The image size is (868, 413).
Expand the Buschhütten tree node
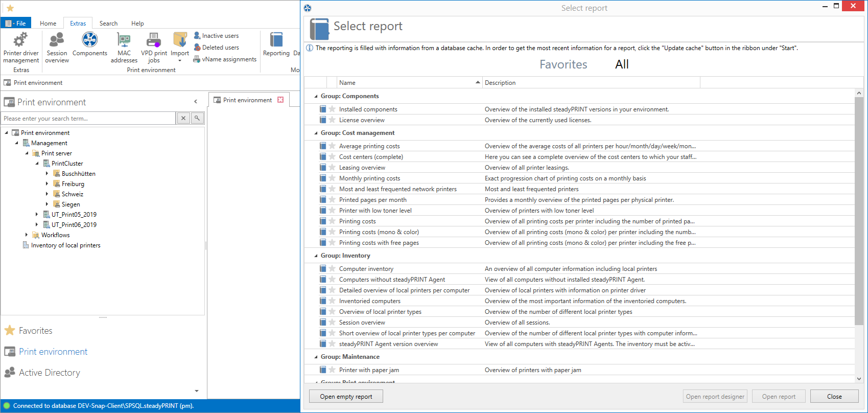point(47,174)
